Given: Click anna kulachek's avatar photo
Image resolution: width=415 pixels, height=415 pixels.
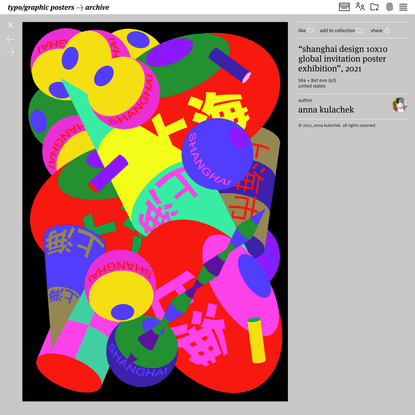Looking at the screenshot, I should click(399, 105).
